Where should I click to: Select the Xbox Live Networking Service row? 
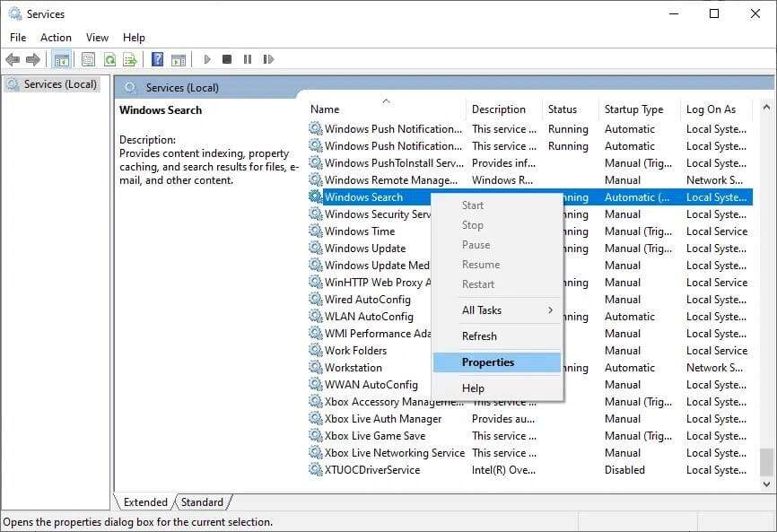pos(530,453)
